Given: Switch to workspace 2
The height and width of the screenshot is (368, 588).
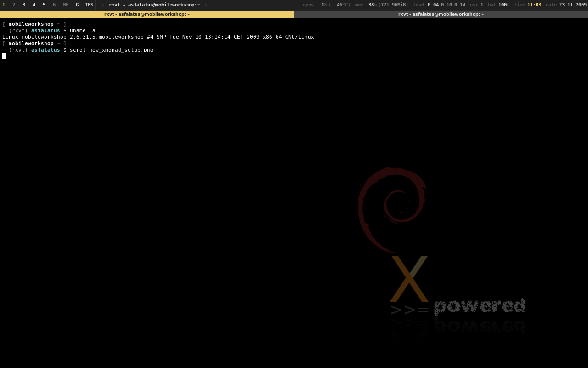Looking at the screenshot, I should pos(14,5).
